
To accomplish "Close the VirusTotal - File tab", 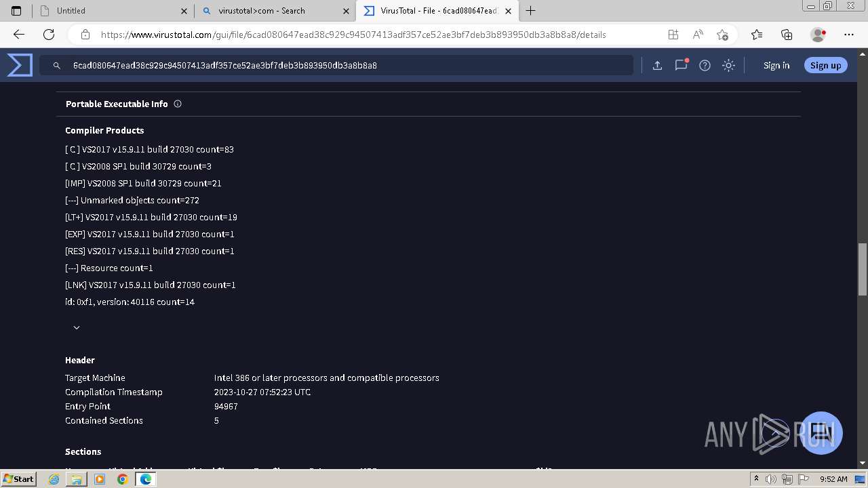I will pyautogui.click(x=509, y=11).
